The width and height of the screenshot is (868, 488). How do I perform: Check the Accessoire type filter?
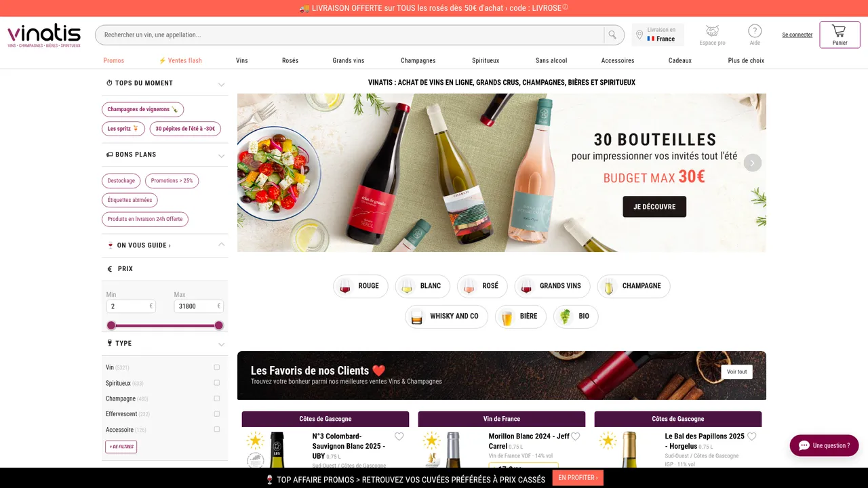217,429
